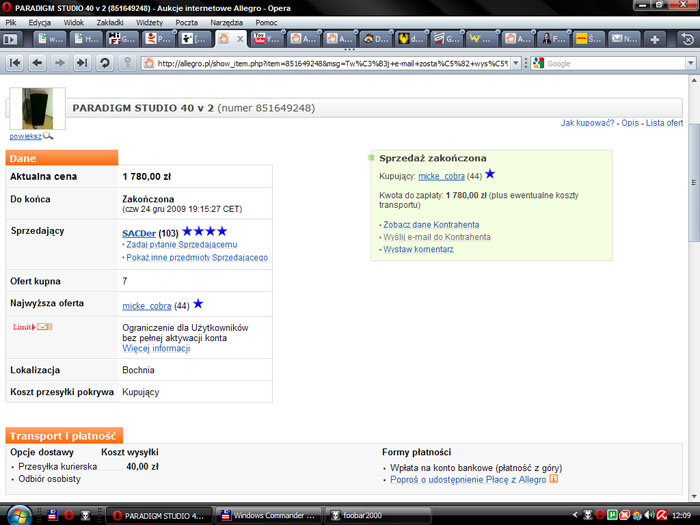Screen dimensions: 700x525
Task: Expand the address bar history dropdown
Action: 516,63
